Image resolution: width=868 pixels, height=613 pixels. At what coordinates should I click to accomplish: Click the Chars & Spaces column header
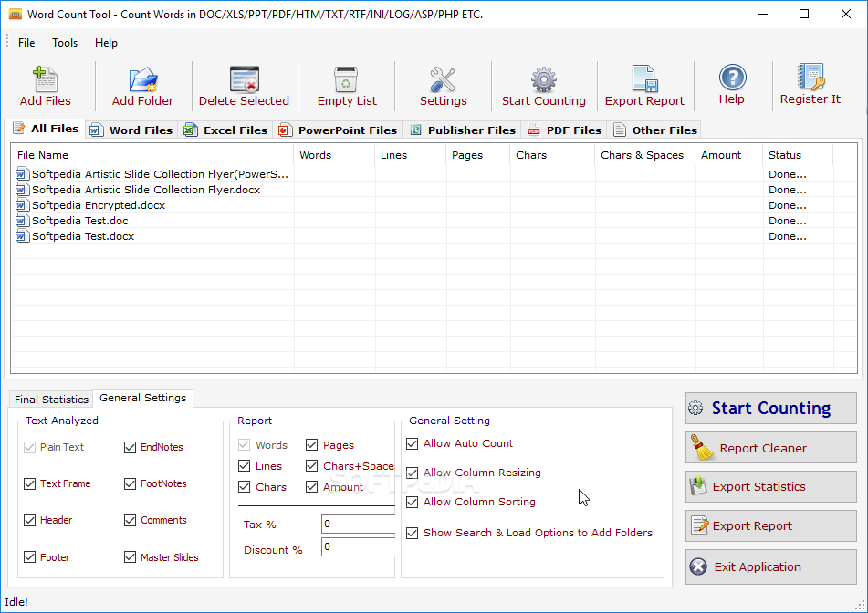(x=645, y=155)
